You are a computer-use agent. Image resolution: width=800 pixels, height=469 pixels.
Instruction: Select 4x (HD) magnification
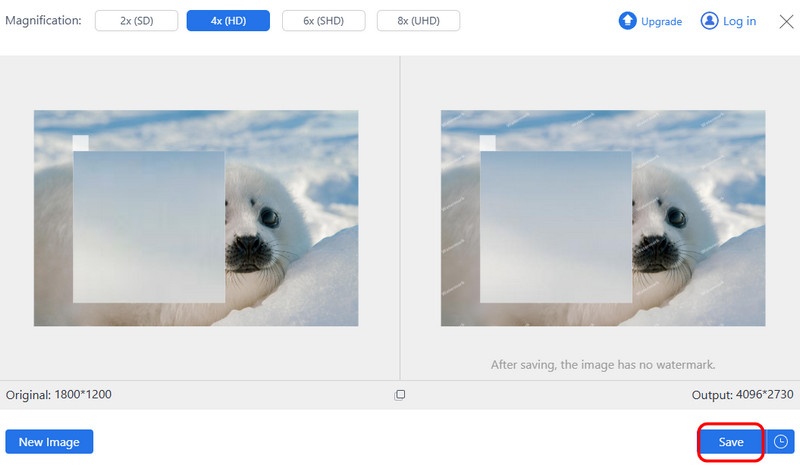click(229, 21)
